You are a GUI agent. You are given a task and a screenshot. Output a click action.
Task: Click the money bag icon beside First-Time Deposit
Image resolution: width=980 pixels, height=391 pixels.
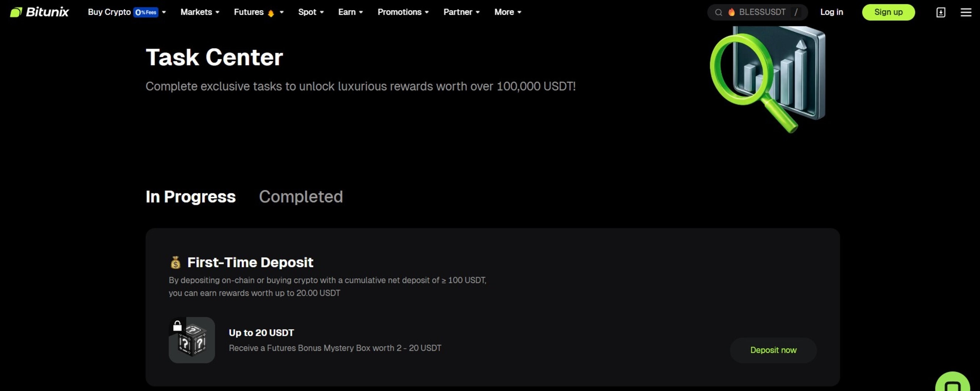(175, 262)
